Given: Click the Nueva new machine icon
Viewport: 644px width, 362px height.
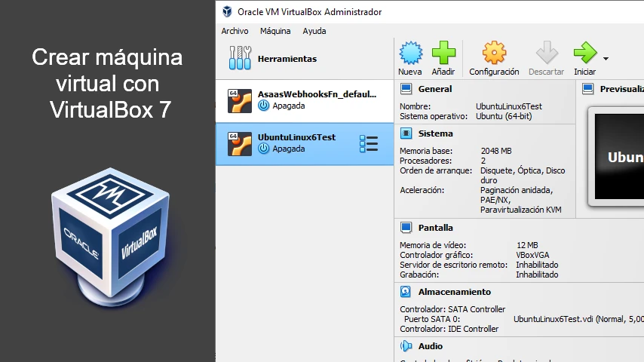Looking at the screenshot, I should click(410, 53).
